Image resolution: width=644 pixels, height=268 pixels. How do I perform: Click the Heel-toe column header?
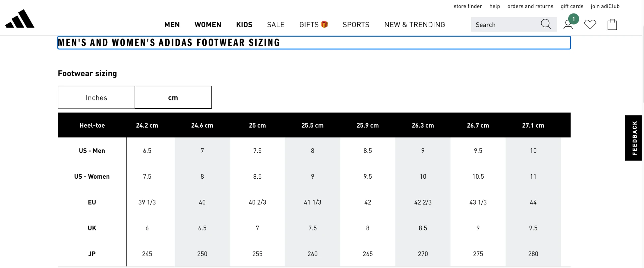[x=92, y=125]
